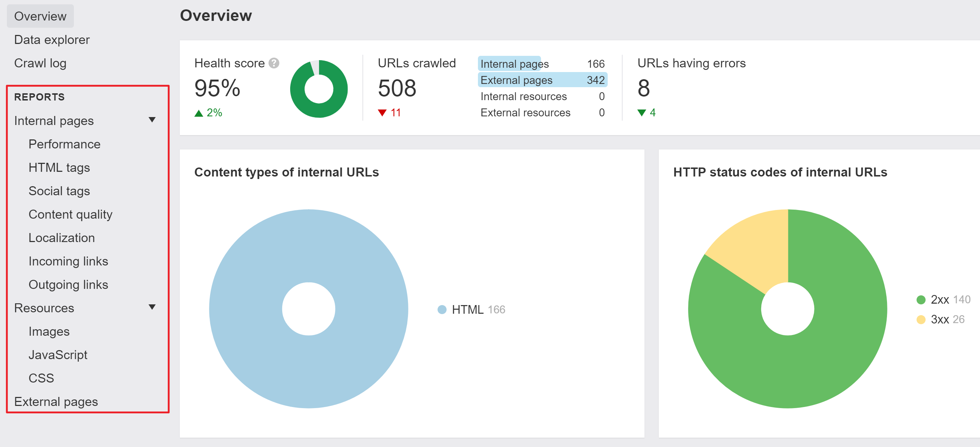
Task: Open the Overview sidebar item
Action: (40, 16)
